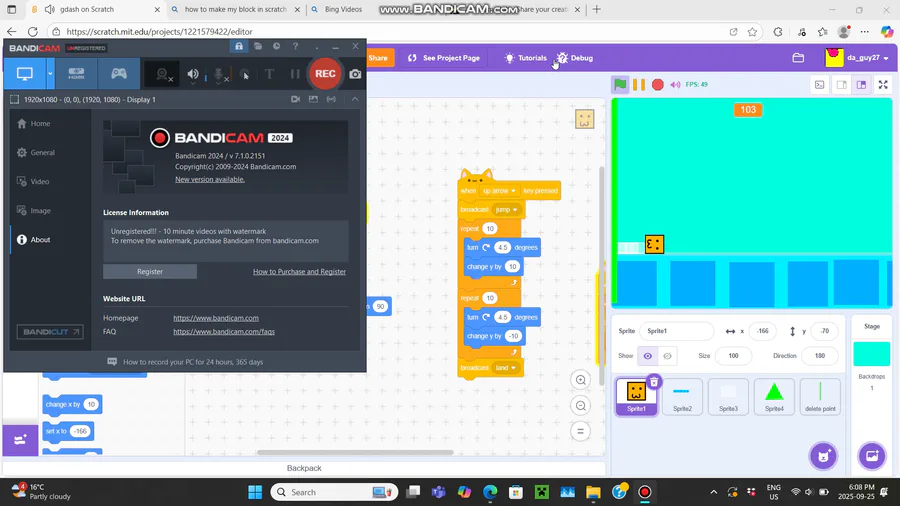Hide sprite with crossed eye icon

667,356
